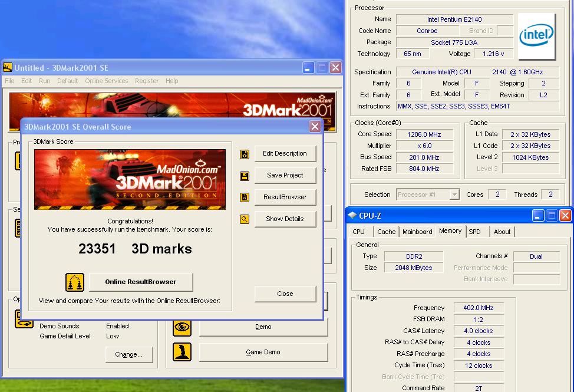This screenshot has width=574, height=392.
Task: Click the DDR2 memory type field
Action: [414, 256]
